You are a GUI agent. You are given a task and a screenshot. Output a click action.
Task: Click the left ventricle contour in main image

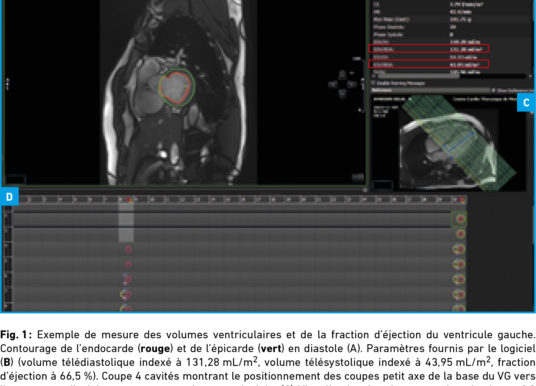pos(176,87)
